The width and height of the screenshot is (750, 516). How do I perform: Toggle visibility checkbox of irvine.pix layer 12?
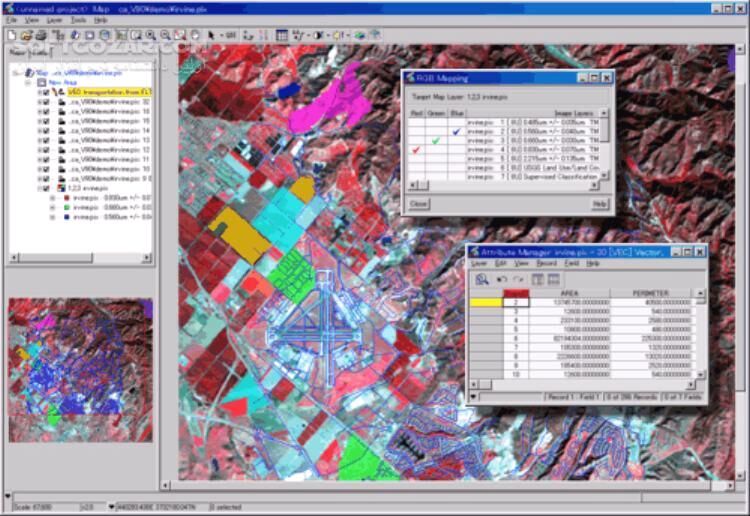pyautogui.click(x=46, y=150)
